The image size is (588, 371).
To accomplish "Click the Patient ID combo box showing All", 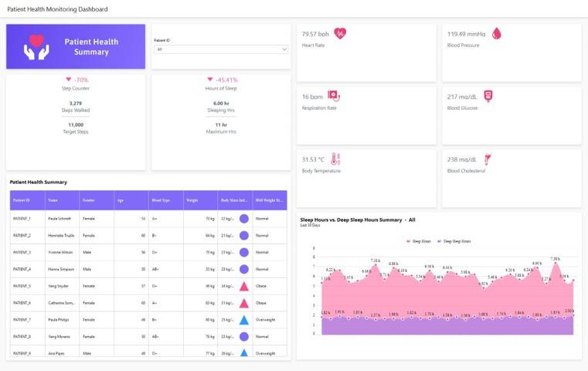I will click(x=221, y=49).
